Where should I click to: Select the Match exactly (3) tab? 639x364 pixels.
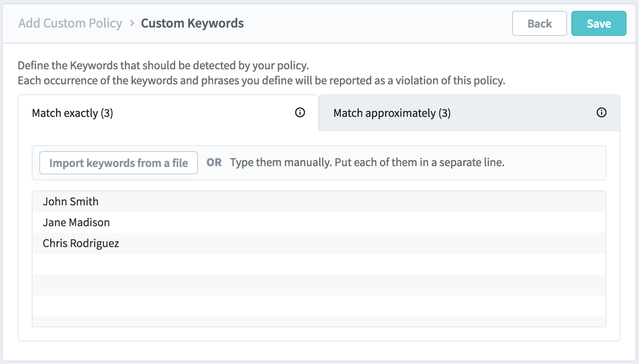(x=168, y=113)
